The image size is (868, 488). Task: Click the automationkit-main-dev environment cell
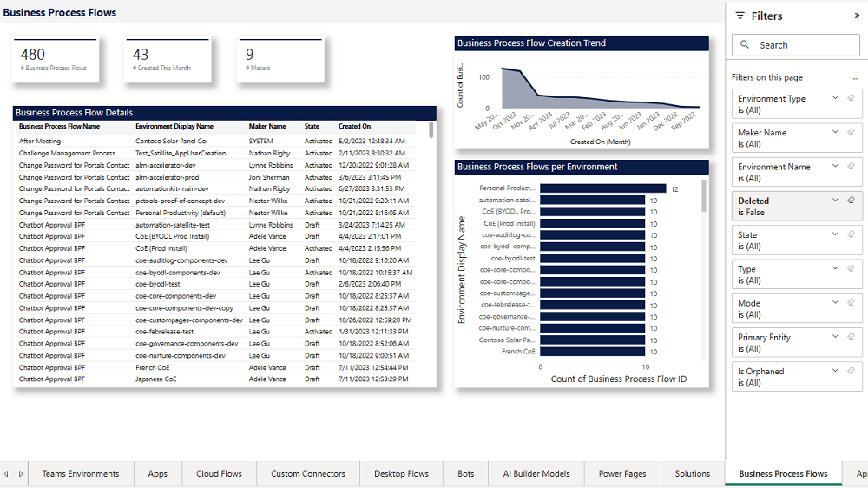click(x=172, y=188)
